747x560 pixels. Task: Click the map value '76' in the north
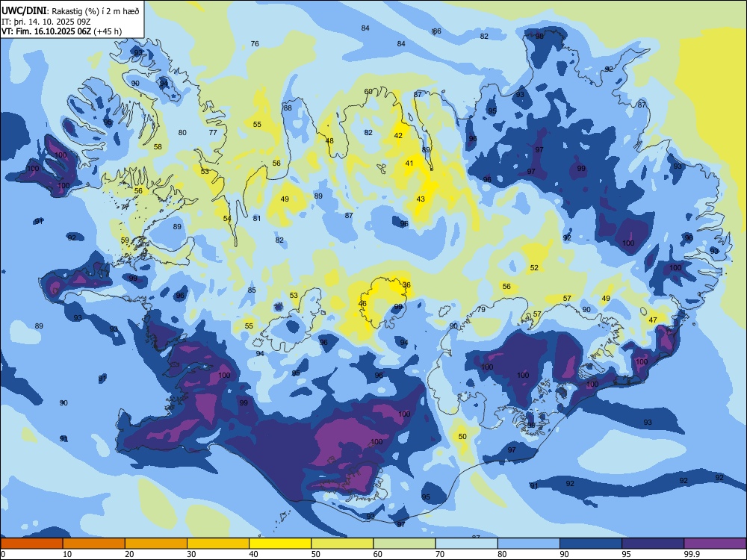[x=255, y=44]
